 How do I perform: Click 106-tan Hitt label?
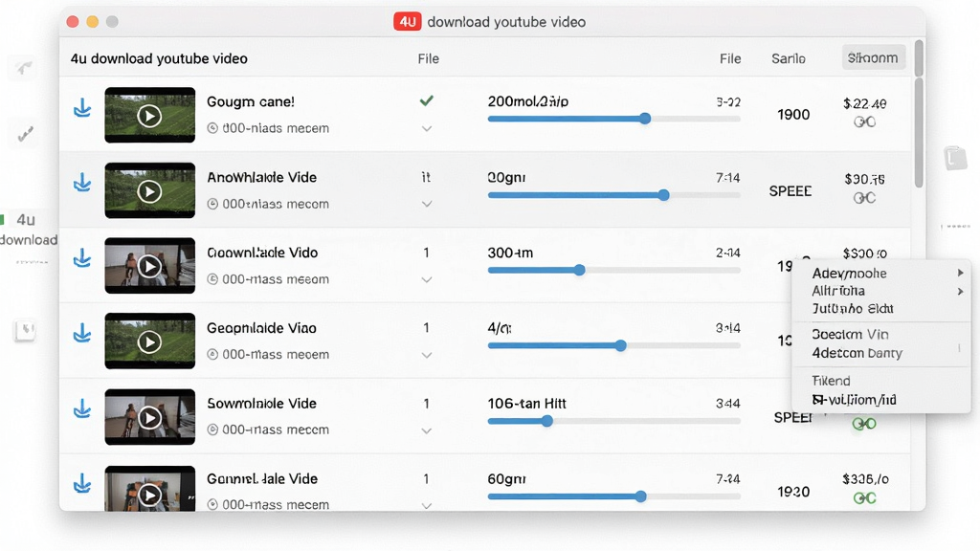pyautogui.click(x=527, y=404)
